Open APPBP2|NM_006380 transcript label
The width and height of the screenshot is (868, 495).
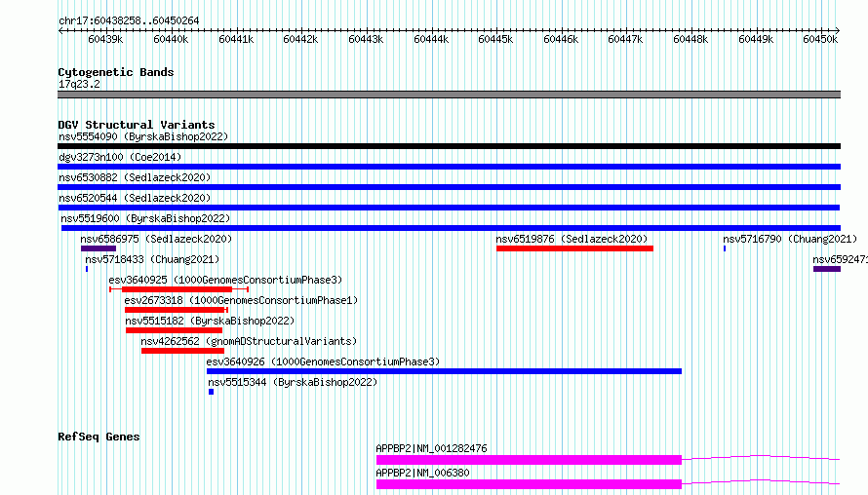[422, 473]
